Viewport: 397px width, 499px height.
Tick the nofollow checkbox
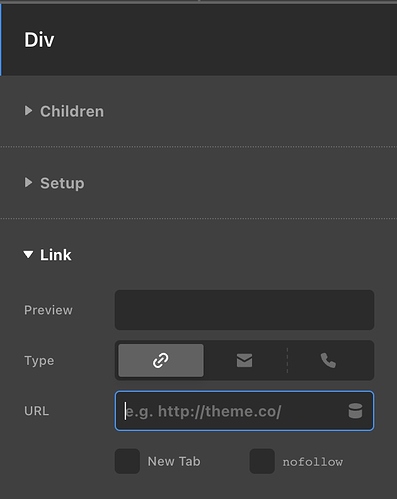[x=262, y=461]
